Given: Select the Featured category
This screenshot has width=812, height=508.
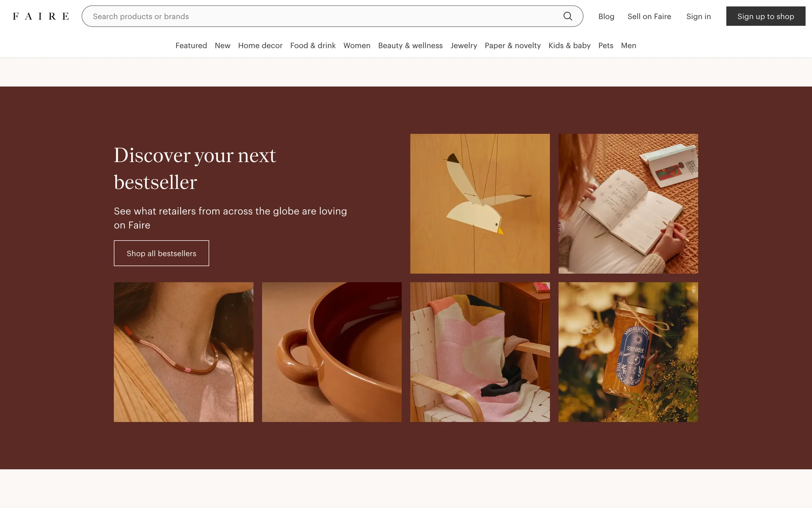Looking at the screenshot, I should point(191,45).
